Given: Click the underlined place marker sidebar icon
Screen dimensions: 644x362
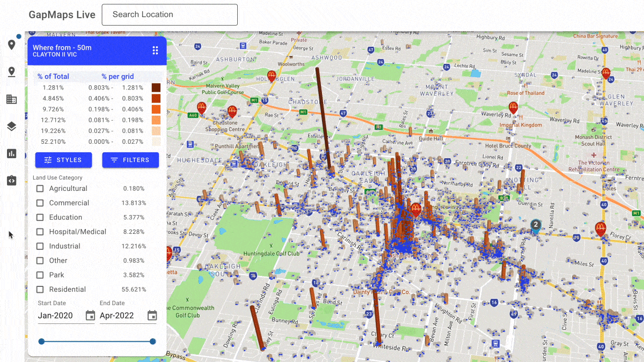Looking at the screenshot, I should click(11, 72).
